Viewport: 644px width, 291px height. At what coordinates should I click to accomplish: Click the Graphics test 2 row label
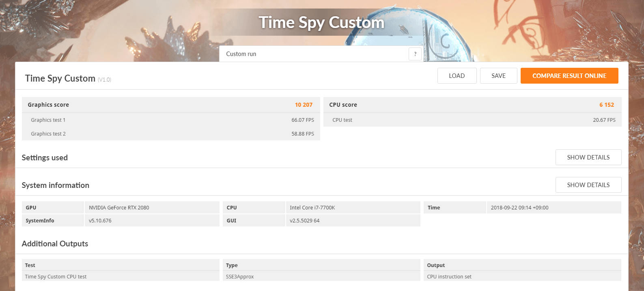48,134
